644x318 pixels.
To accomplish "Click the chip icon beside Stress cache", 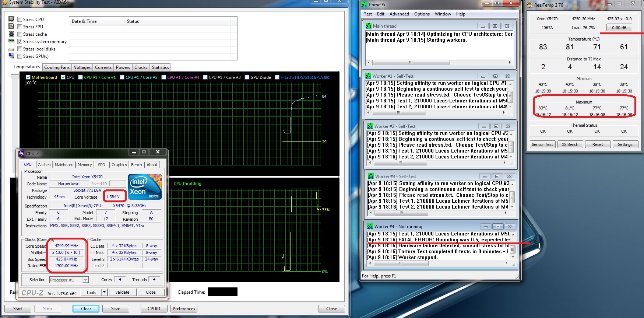I will point(11,34).
